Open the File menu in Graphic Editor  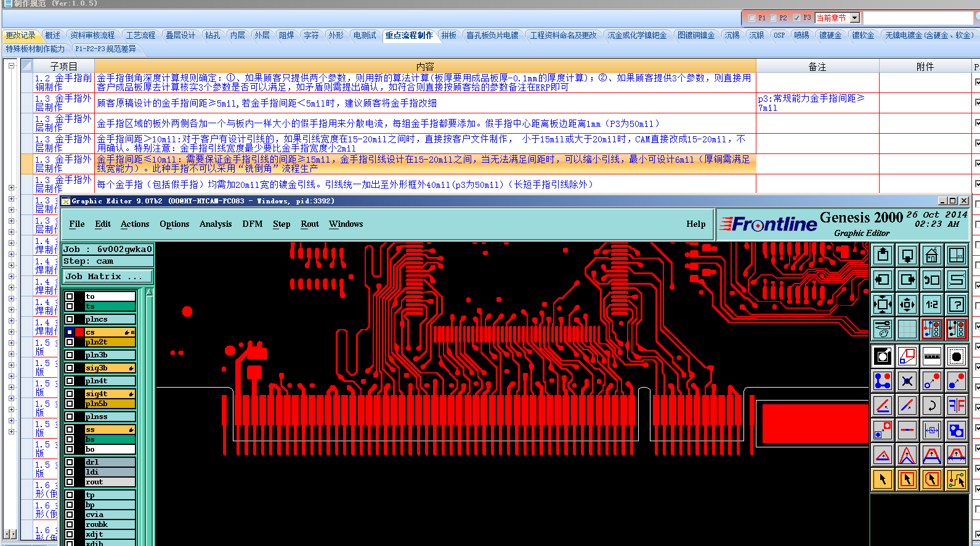pyautogui.click(x=77, y=224)
